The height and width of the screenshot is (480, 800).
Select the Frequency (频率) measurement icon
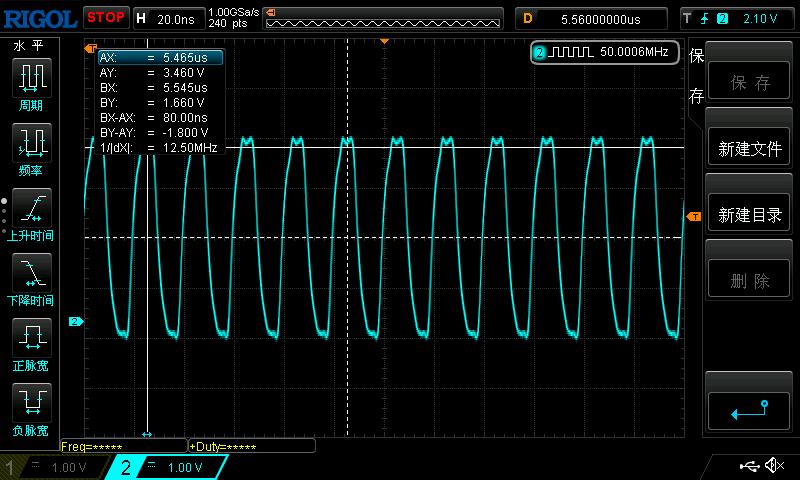[32, 146]
